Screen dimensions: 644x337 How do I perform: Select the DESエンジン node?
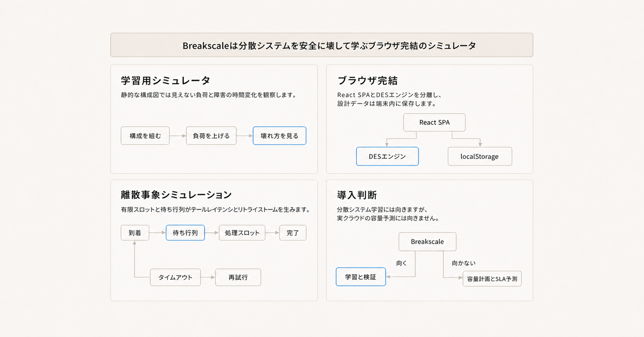click(387, 156)
